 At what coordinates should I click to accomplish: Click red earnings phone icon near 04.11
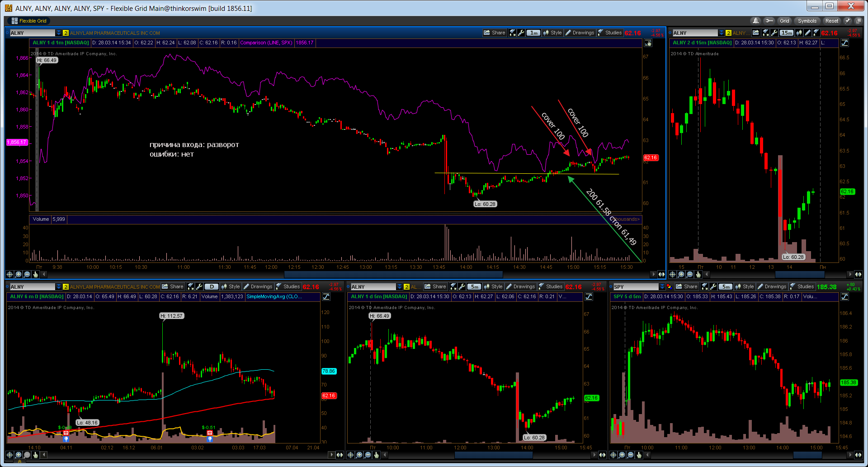[66, 433]
